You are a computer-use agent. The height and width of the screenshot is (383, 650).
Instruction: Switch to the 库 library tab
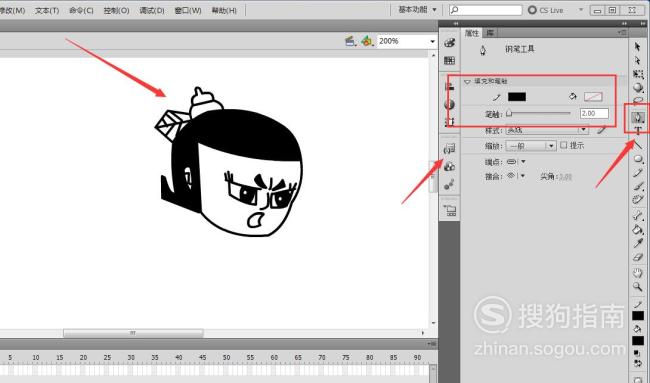click(x=490, y=33)
